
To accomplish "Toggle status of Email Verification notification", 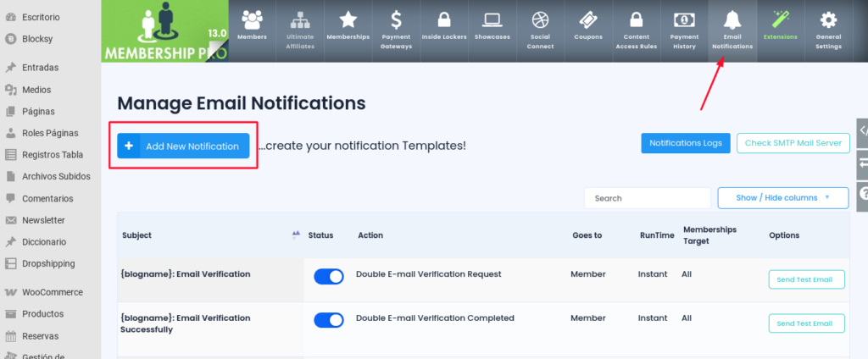I will coord(329,277).
